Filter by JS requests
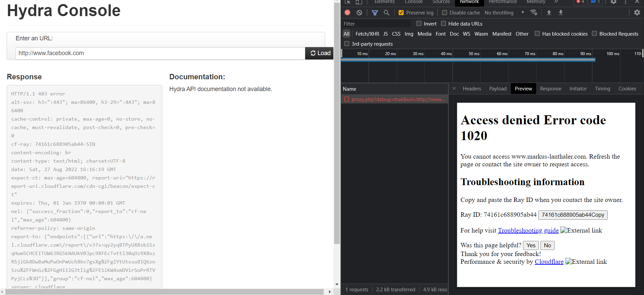 (x=386, y=34)
